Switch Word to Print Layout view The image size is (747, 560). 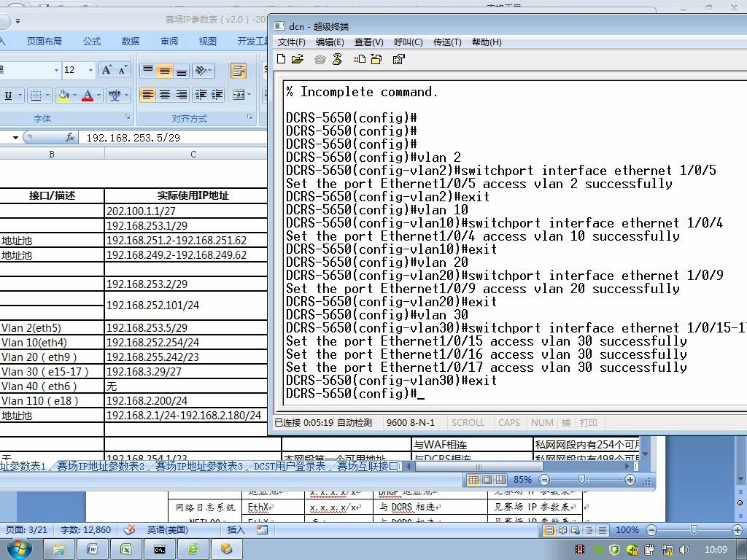(x=549, y=529)
